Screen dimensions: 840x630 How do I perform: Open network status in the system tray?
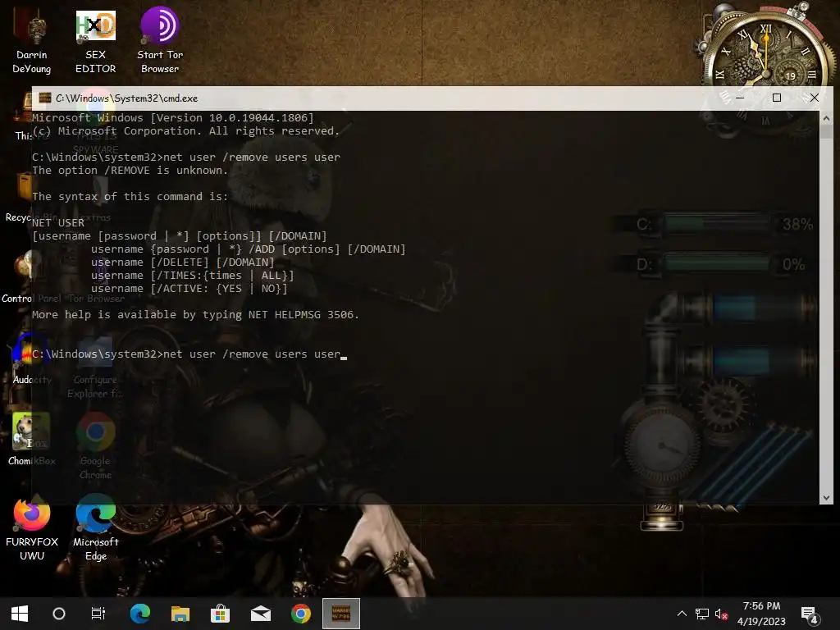pos(702,614)
